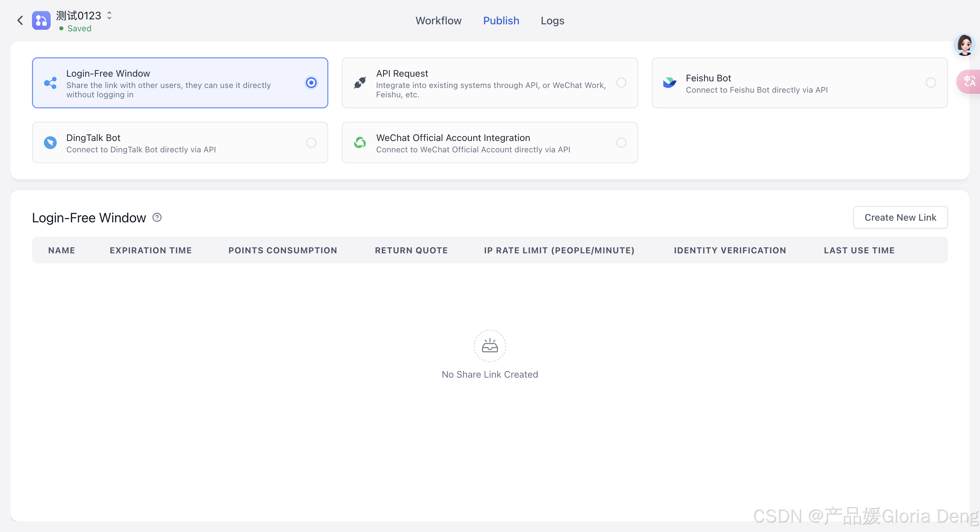This screenshot has height=532, width=980.
Task: Expand the 测试0123 project switcher arrows
Action: 110,16
